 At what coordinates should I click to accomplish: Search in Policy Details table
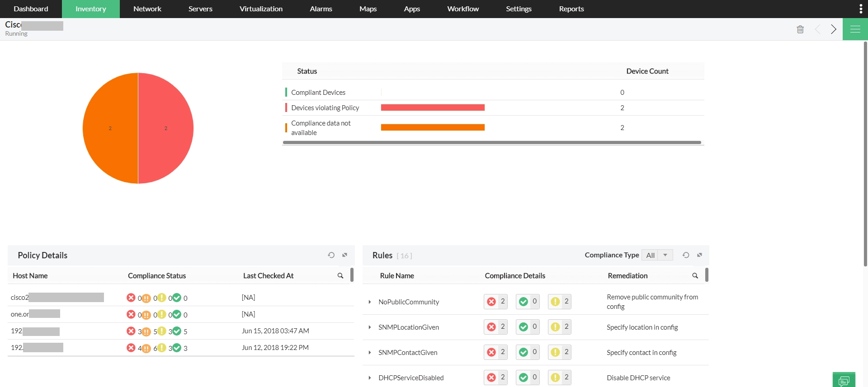pyautogui.click(x=340, y=276)
